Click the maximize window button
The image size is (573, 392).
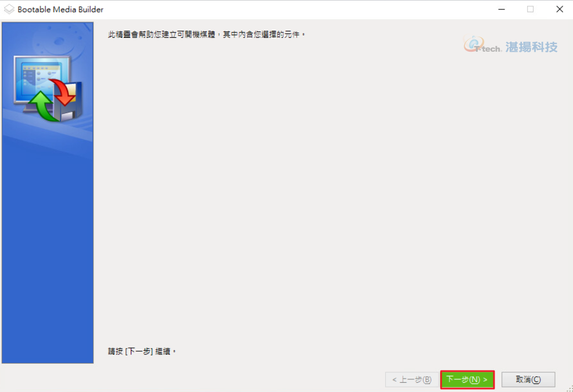coord(530,9)
